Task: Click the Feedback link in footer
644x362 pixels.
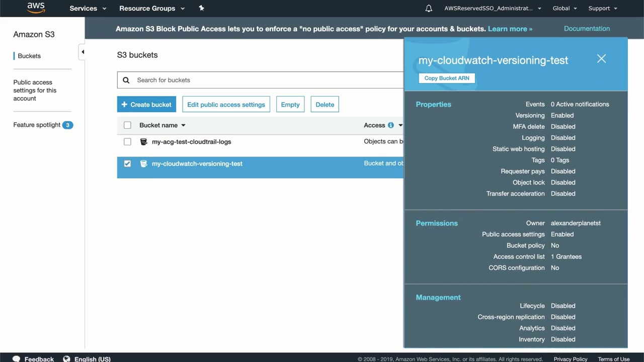Action: pyautogui.click(x=39, y=359)
